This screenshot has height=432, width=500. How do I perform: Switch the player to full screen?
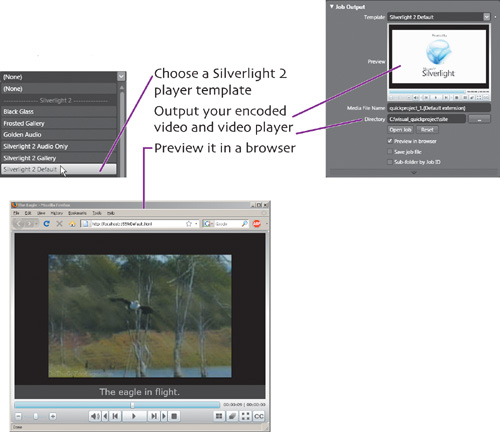(246, 416)
